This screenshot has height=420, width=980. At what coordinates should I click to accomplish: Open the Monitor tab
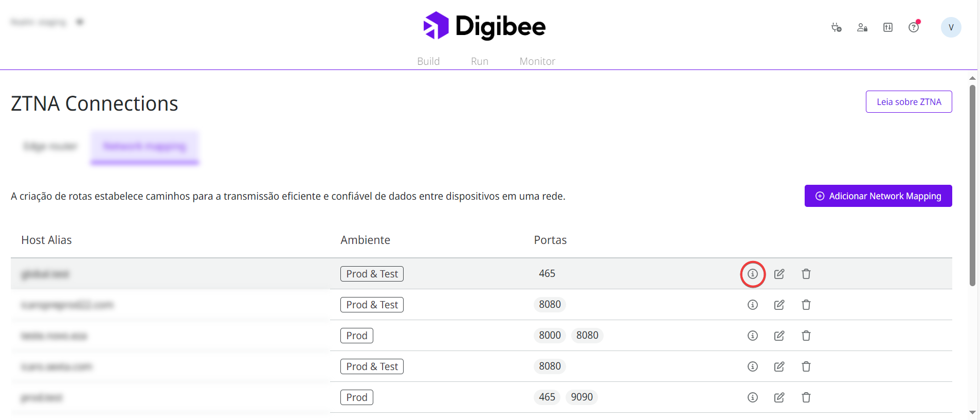[537, 61]
